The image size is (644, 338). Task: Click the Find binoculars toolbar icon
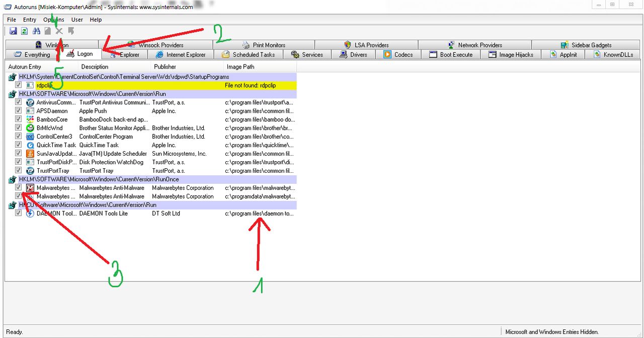coord(37,31)
